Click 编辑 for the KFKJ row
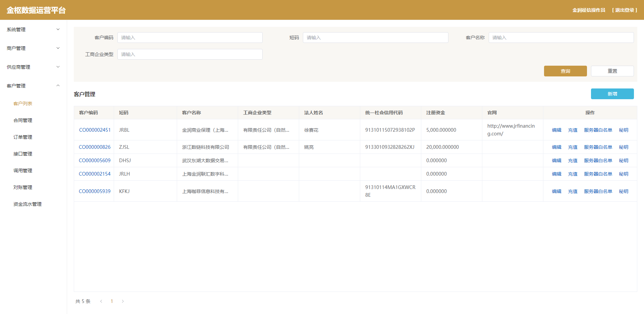644x314 pixels. pos(557,191)
